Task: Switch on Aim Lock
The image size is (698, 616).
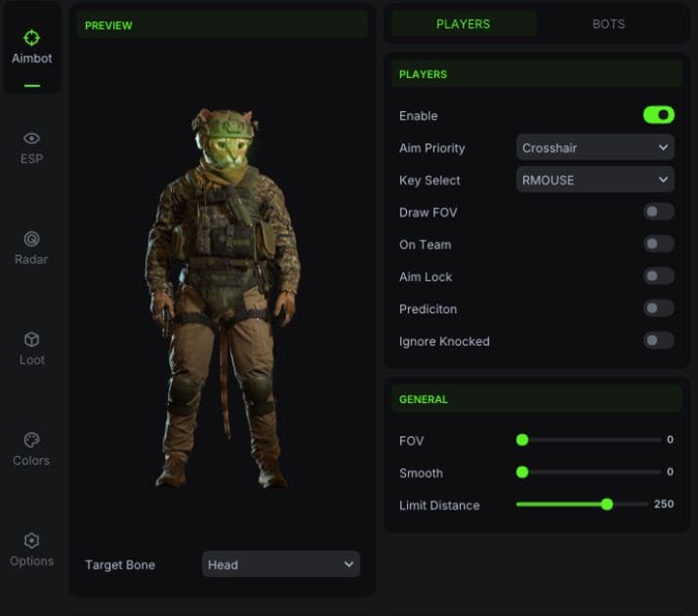Action: (x=658, y=276)
